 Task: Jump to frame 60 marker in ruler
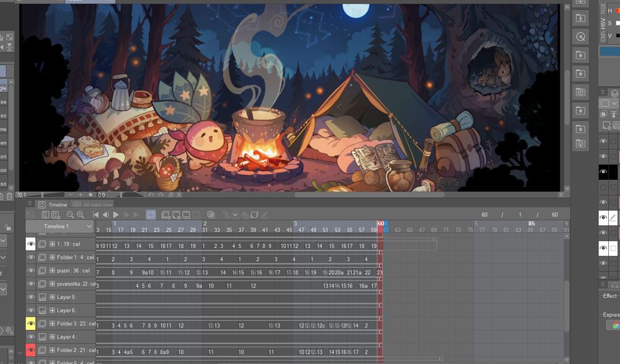381,223
